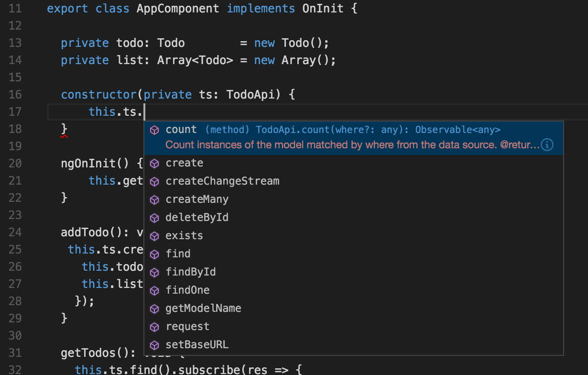Click the method icon beside createChangeStream
The height and width of the screenshot is (375, 588).
tap(154, 181)
